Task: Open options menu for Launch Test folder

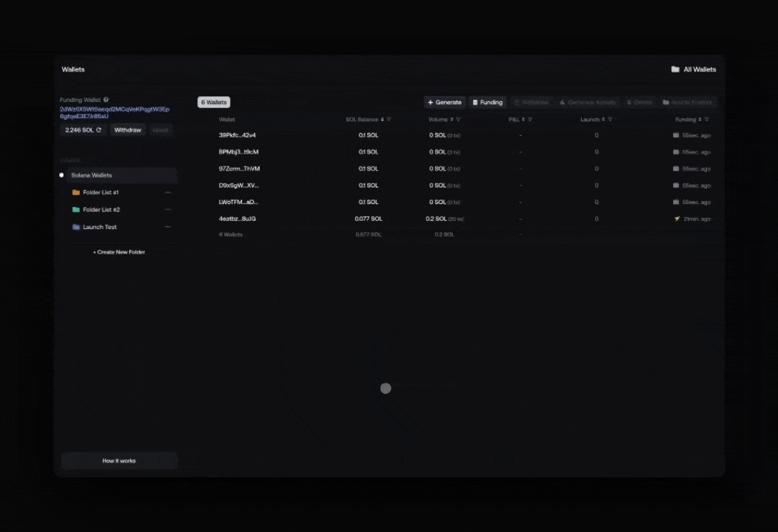Action: [168, 227]
